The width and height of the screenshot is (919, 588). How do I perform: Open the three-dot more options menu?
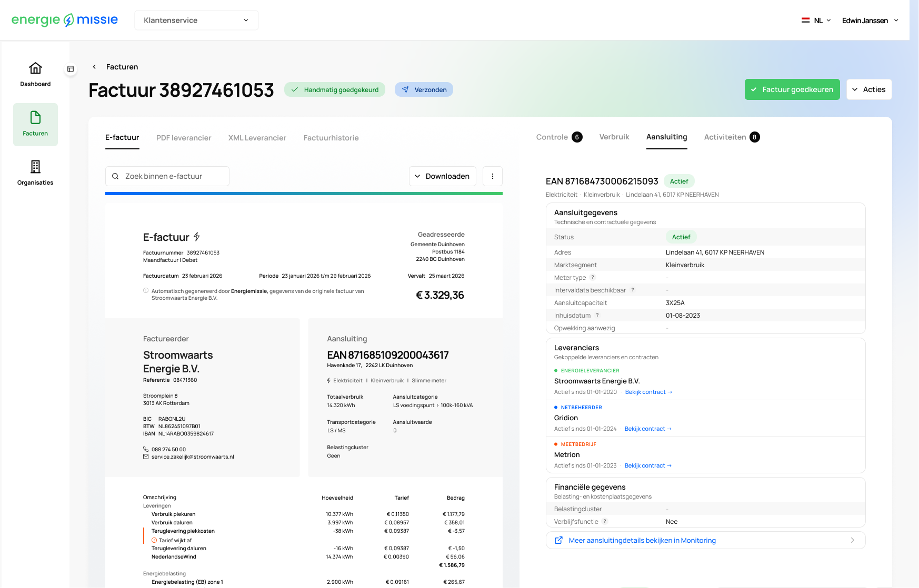point(493,176)
